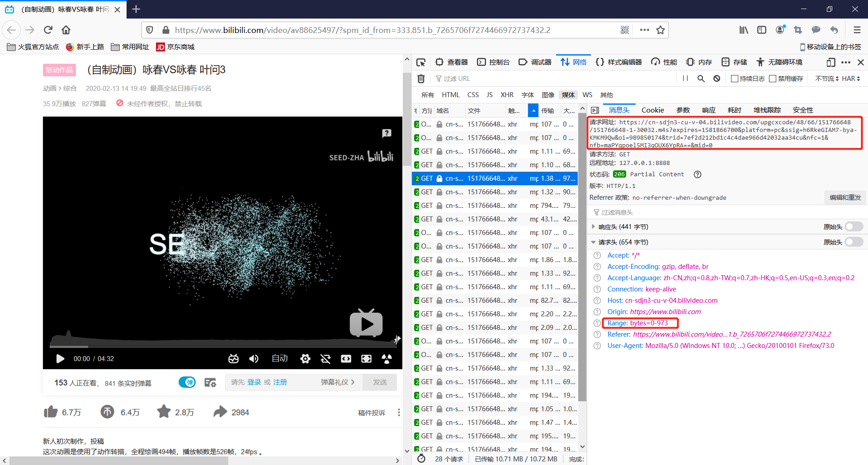The image size is (868, 465).
Task: Open the page actions three-dot menu in address bar
Action: (645, 30)
